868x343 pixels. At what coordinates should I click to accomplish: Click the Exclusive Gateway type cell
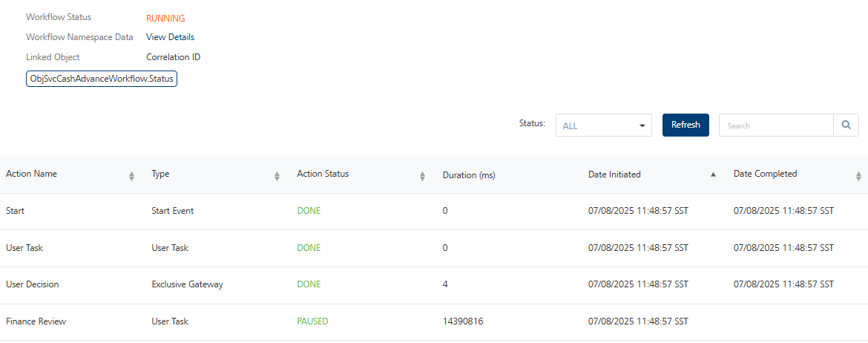click(x=187, y=284)
